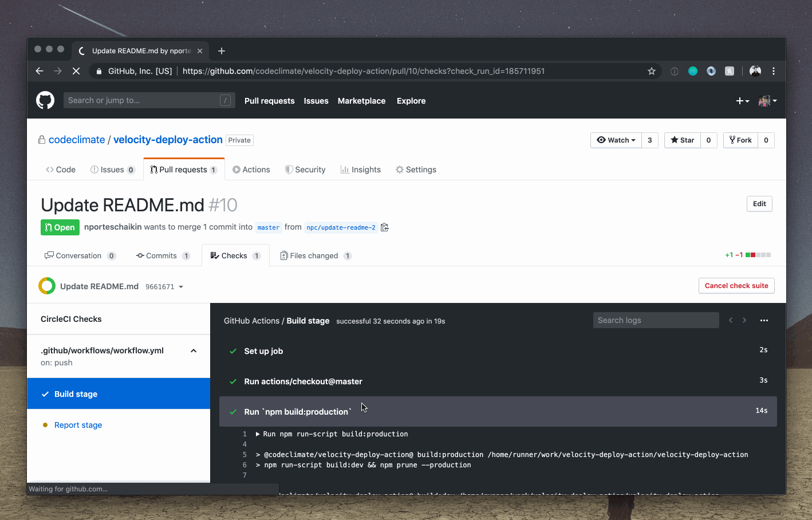Open the Report stage job
The image size is (812, 520).
pyautogui.click(x=78, y=425)
